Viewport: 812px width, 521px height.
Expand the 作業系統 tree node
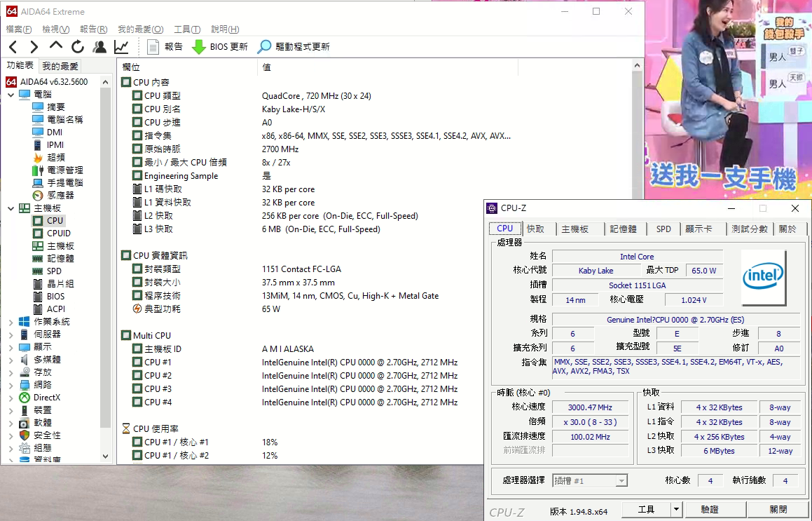coord(11,322)
